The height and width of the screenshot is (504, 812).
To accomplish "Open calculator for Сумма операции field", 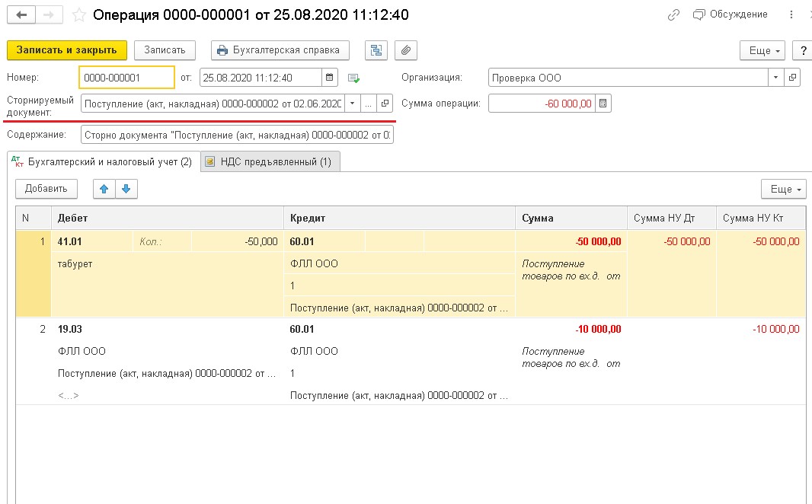I will (603, 104).
